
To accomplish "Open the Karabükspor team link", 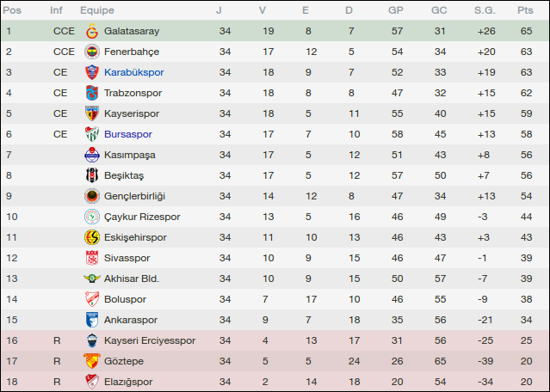I will 133,72.
